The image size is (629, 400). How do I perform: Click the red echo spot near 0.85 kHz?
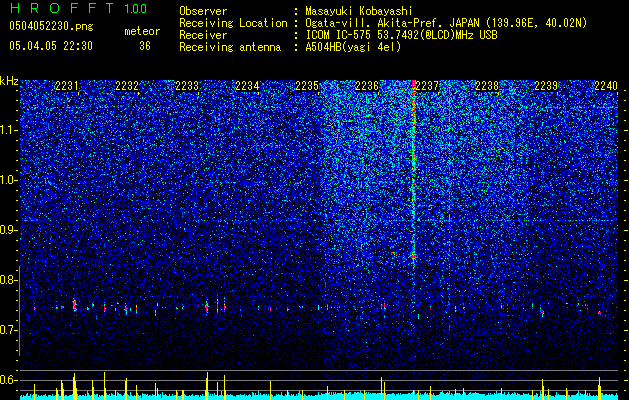click(x=414, y=256)
